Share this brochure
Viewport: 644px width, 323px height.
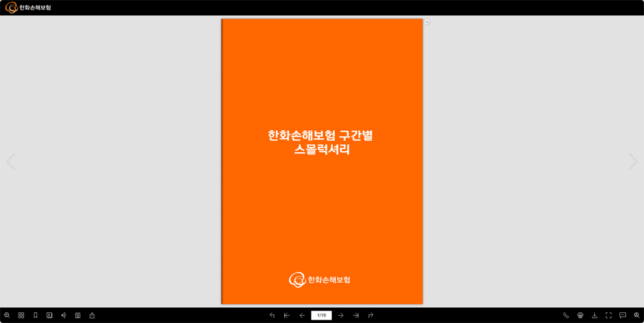coord(92,315)
